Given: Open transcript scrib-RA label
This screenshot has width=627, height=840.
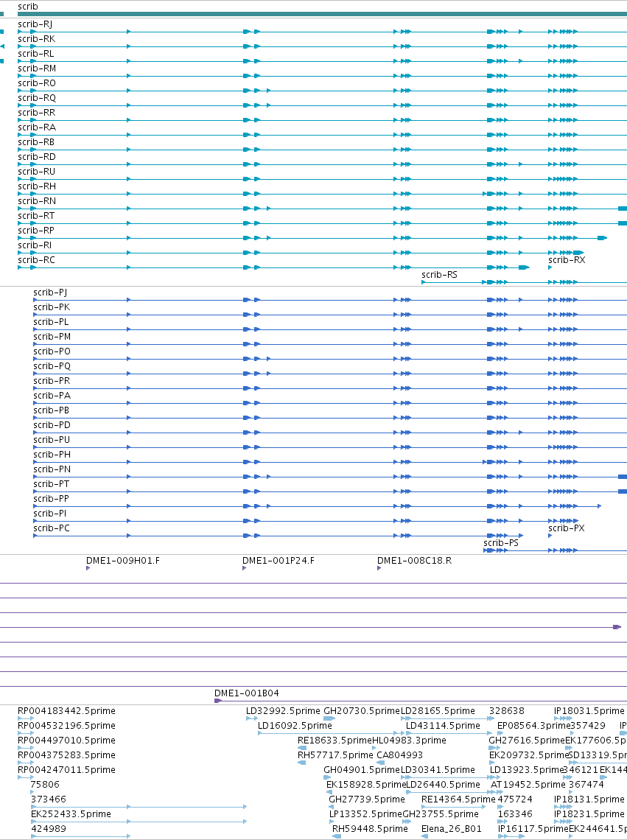Looking at the screenshot, I should (x=36, y=127).
